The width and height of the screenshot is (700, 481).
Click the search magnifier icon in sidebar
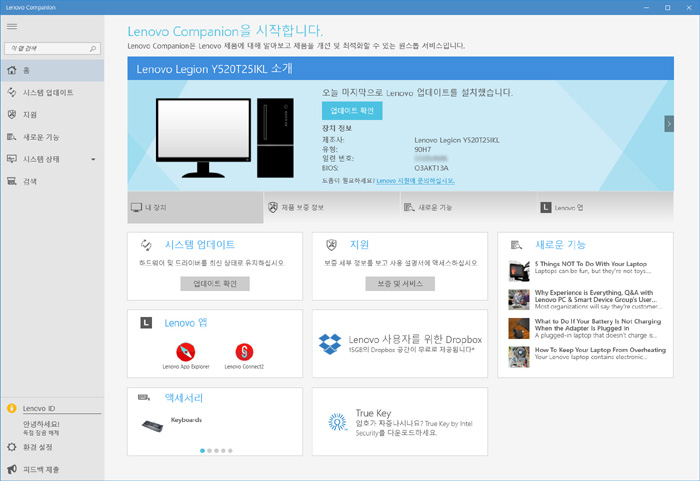pyautogui.click(x=93, y=48)
